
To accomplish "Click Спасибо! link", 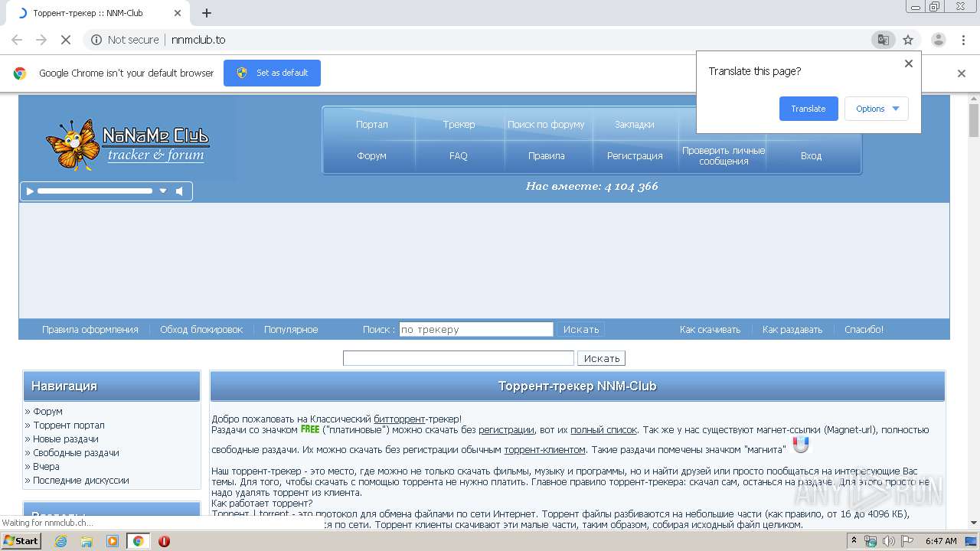I will pyautogui.click(x=864, y=330).
